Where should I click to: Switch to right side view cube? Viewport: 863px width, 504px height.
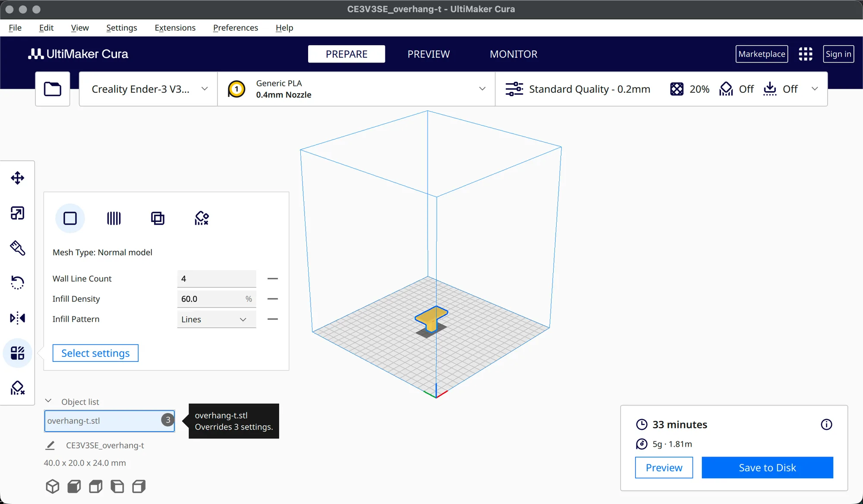click(x=139, y=486)
